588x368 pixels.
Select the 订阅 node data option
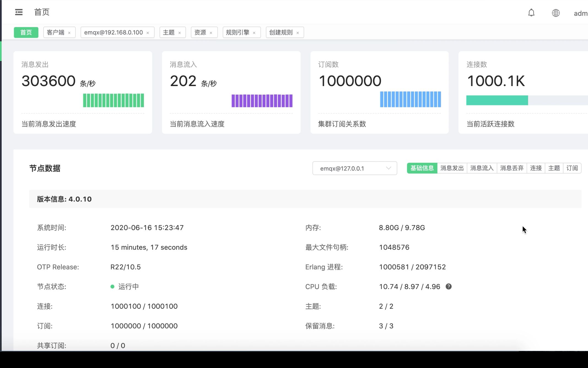pyautogui.click(x=572, y=168)
